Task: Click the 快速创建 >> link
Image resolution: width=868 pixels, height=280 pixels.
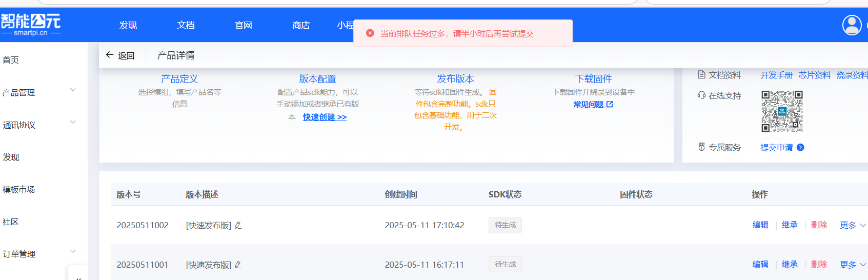Action: point(325,117)
